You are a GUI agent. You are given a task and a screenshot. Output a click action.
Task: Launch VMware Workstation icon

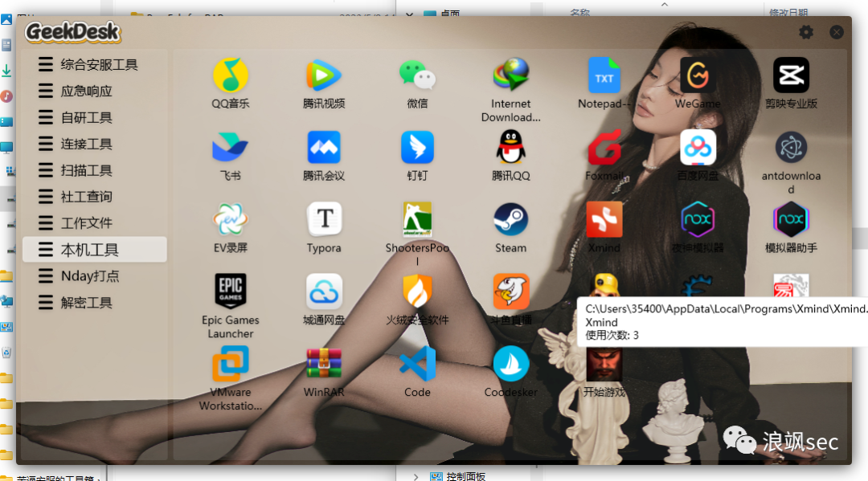click(231, 364)
